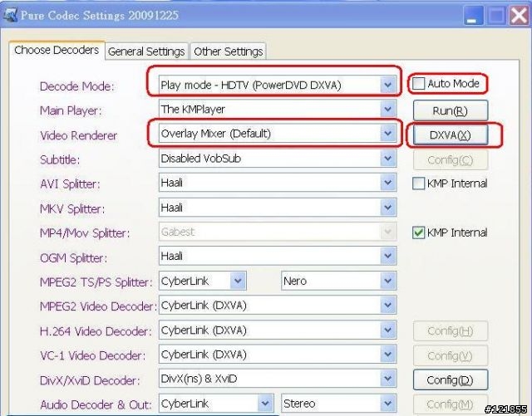Uncheck KMP Internal beside MP4/Mov Splitter
This screenshot has height=416, width=532.
click(x=418, y=232)
